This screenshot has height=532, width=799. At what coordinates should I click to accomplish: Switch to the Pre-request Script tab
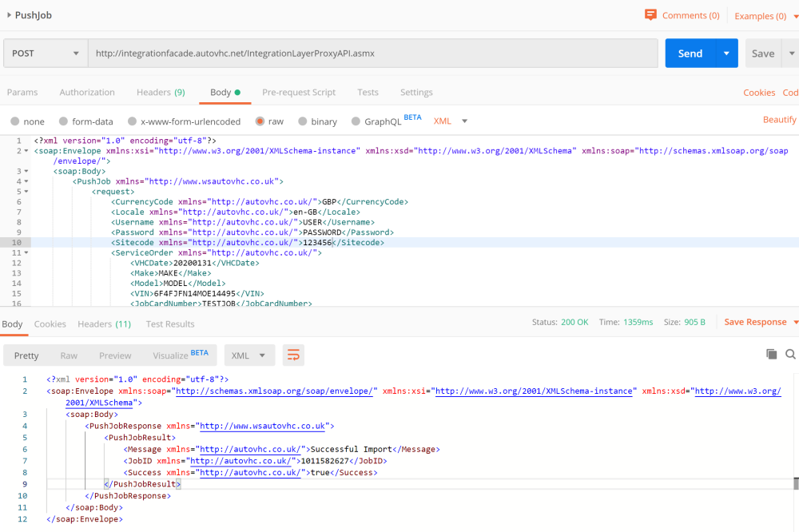click(299, 93)
